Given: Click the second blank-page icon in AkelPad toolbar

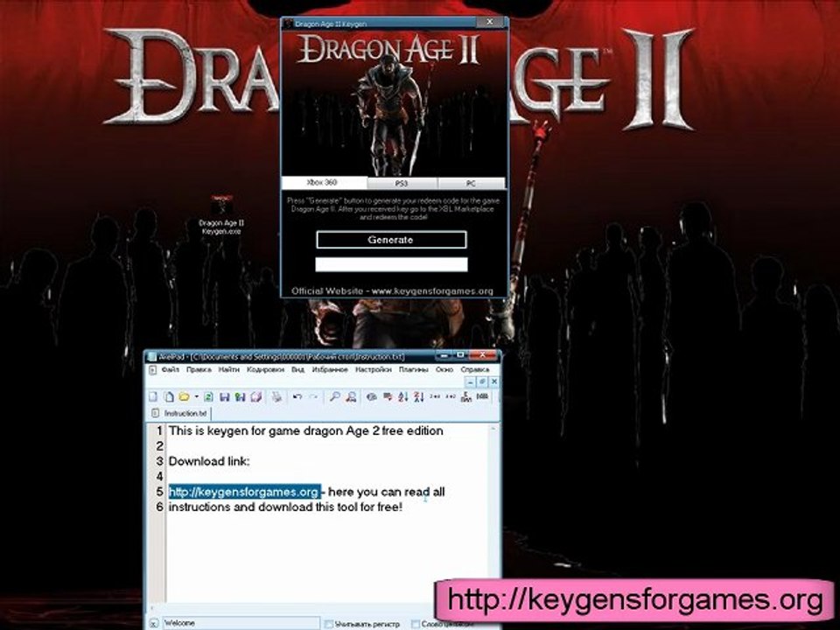Looking at the screenshot, I should 169,397.
